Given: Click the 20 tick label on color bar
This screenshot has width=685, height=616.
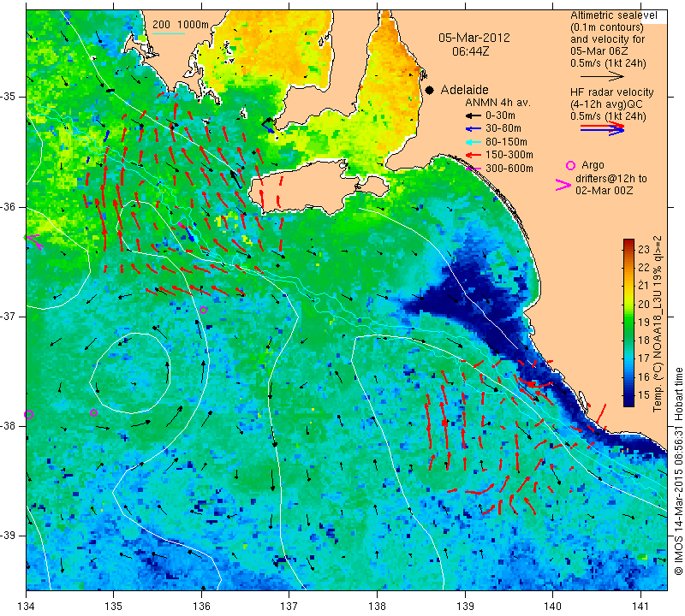Looking at the screenshot, I should click(644, 305).
